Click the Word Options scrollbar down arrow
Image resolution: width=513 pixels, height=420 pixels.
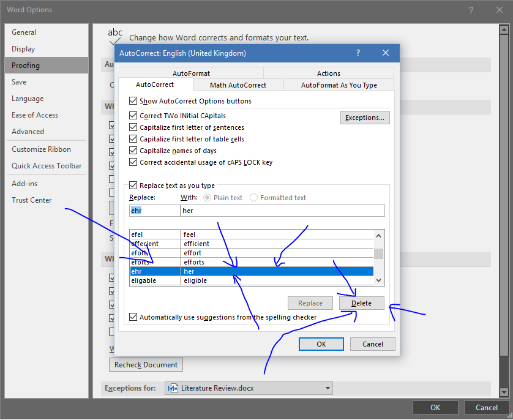[504, 392]
